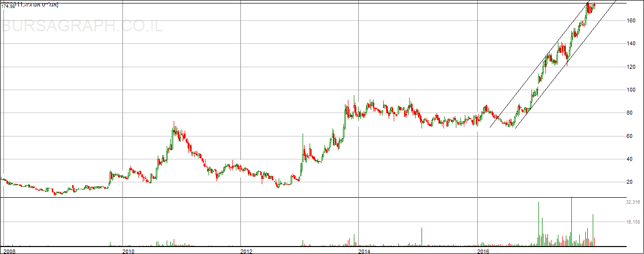644x254 pixels.
Task: Click the 100 price axis label
Action: pyautogui.click(x=631, y=90)
